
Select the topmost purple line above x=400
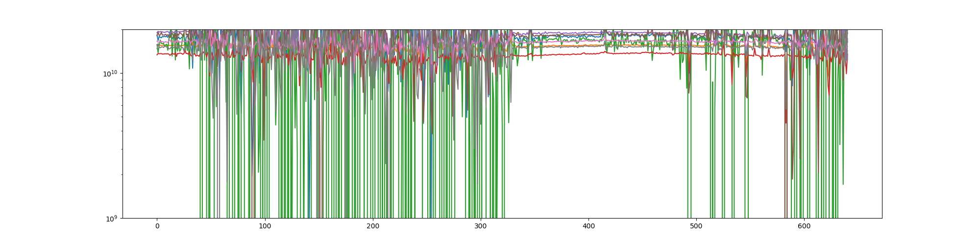588,32
